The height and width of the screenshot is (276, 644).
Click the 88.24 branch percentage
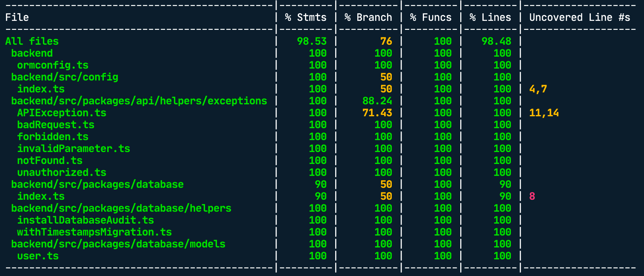tap(377, 101)
